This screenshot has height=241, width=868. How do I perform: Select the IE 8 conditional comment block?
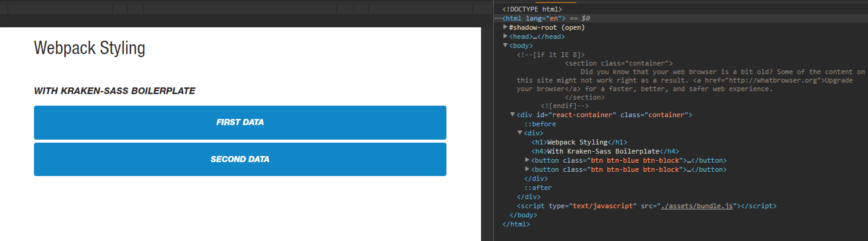(x=691, y=80)
